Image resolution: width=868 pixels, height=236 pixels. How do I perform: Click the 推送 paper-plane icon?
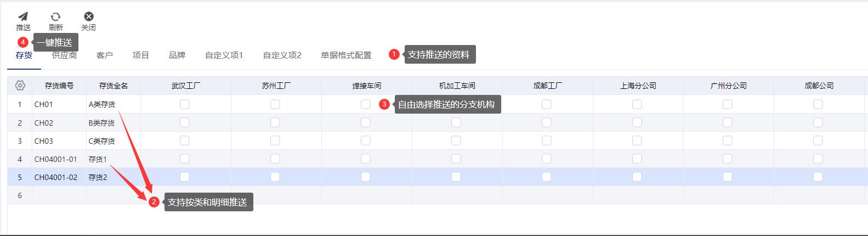tap(23, 16)
